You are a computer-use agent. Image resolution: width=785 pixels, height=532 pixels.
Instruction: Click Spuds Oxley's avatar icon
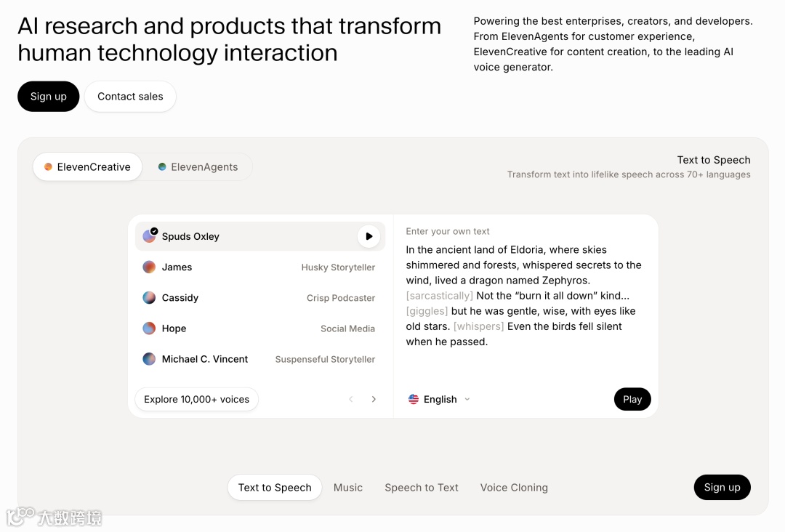click(x=150, y=236)
